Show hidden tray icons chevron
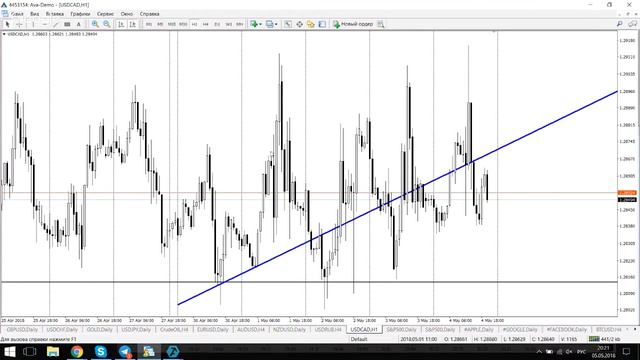The image size is (640, 360). point(539,352)
